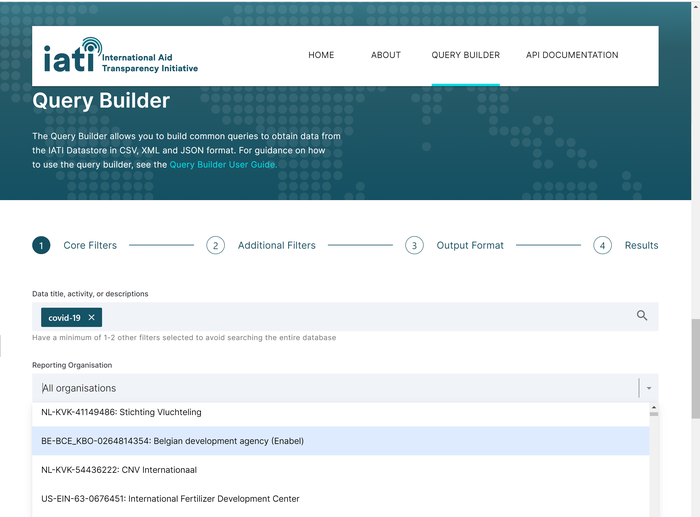Select step 1 circle for Core Filters
The image size is (700, 517).
pyautogui.click(x=41, y=245)
